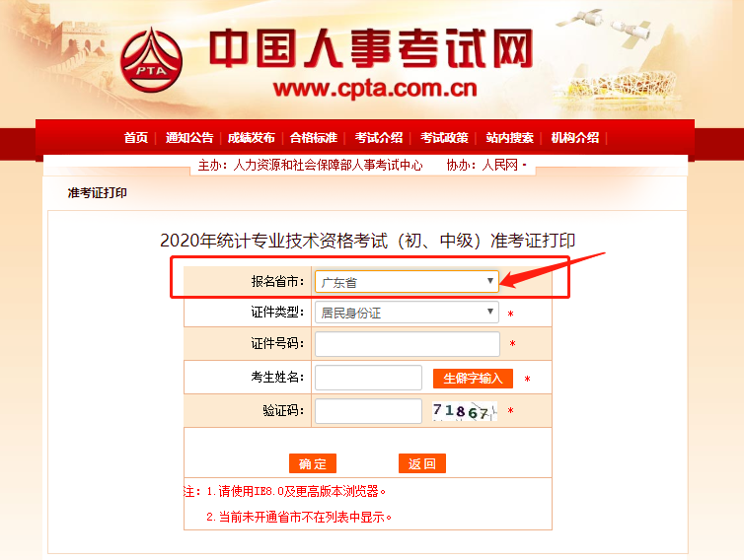
Task: Open 成绩发布 navigation item
Action: 251,137
